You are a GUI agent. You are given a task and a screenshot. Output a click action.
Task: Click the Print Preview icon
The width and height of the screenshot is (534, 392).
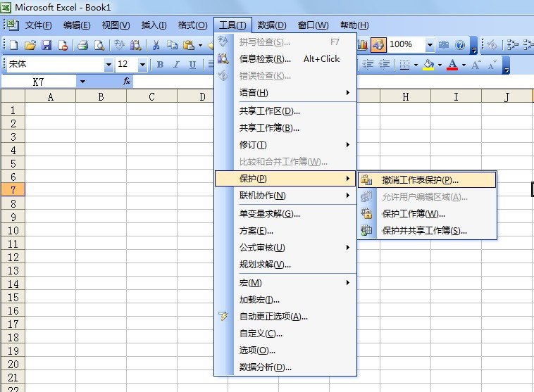click(x=99, y=45)
